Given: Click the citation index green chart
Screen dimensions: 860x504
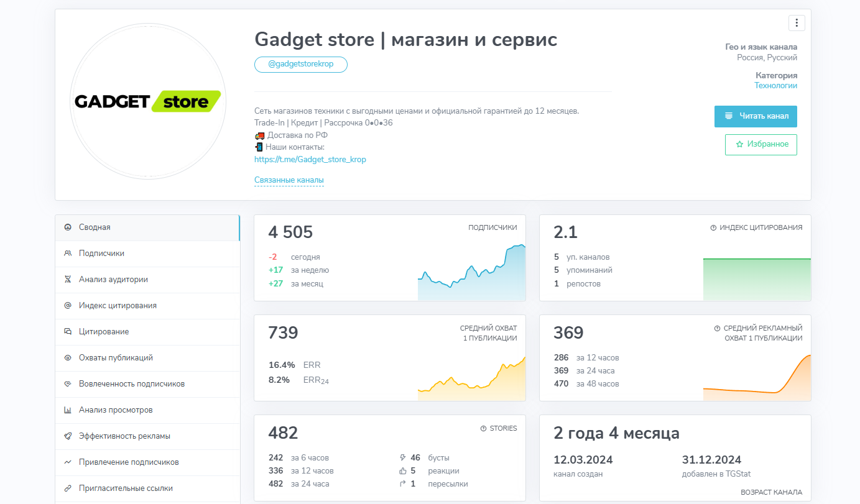Looking at the screenshot, I should point(757,279).
